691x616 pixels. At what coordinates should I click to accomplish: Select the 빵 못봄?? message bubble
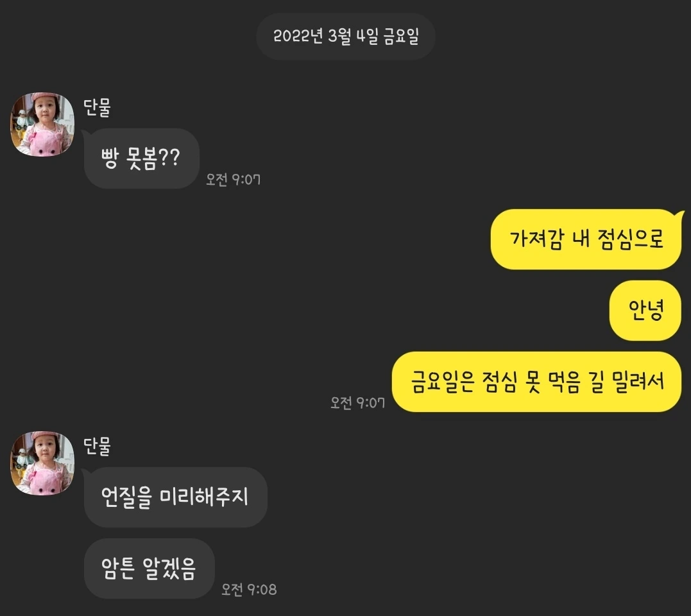click(141, 158)
